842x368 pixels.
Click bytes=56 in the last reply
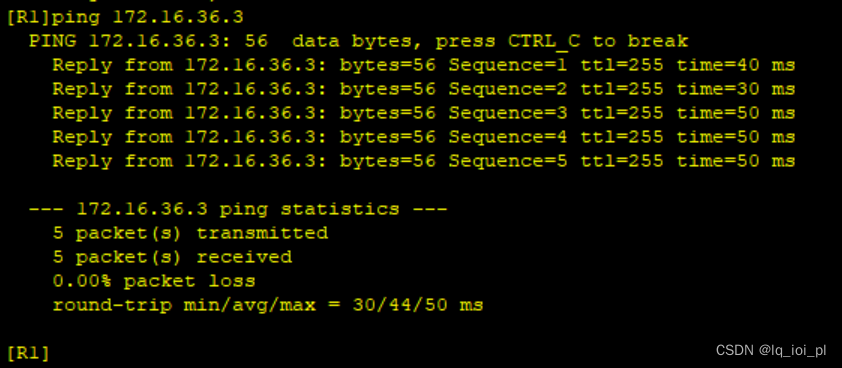(388, 161)
